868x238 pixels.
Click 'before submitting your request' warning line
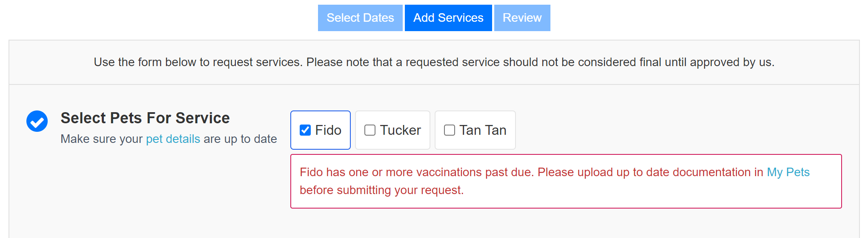[x=381, y=190]
